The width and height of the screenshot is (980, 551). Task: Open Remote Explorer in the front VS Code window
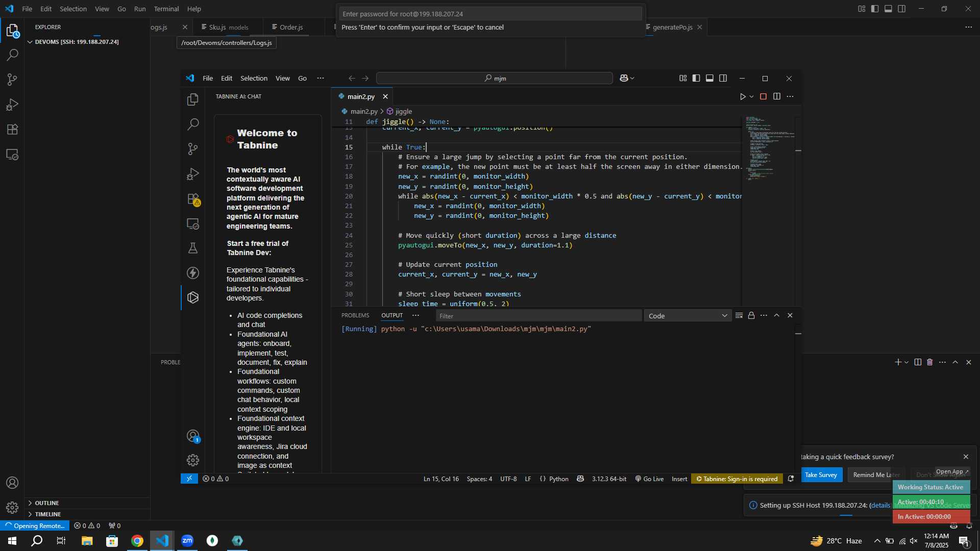193,223
